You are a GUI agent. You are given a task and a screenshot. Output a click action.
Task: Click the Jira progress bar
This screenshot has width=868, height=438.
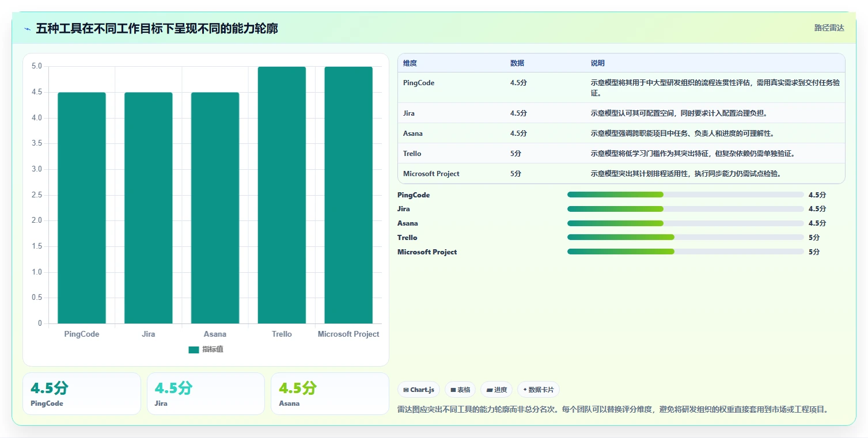coord(685,209)
